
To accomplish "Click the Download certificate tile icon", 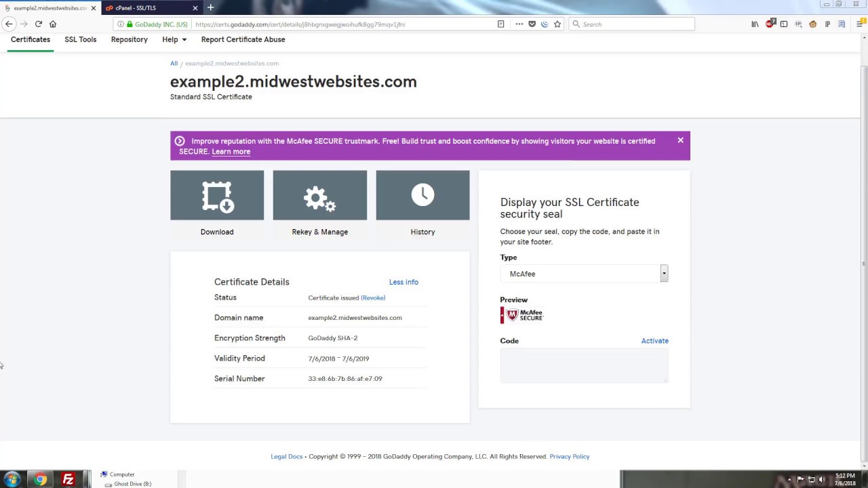I will [x=217, y=195].
